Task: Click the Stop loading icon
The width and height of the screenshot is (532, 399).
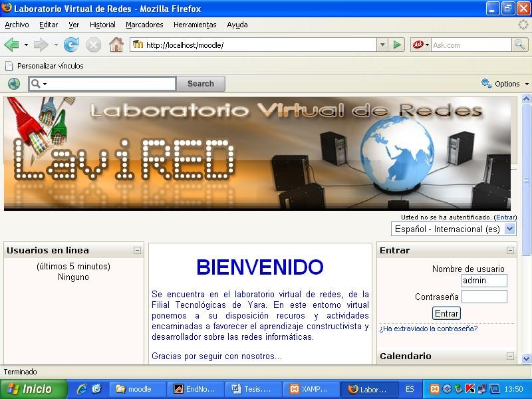Action: (94, 45)
